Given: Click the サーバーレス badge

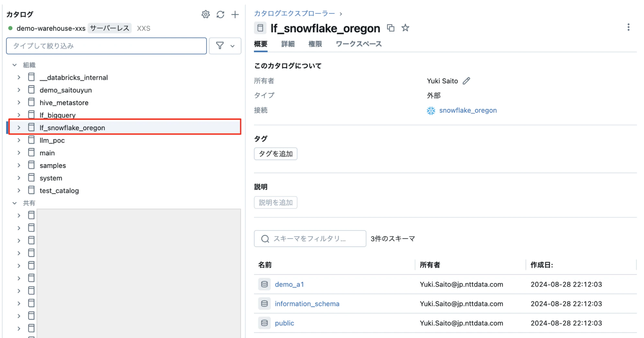Looking at the screenshot, I should pyautogui.click(x=109, y=28).
